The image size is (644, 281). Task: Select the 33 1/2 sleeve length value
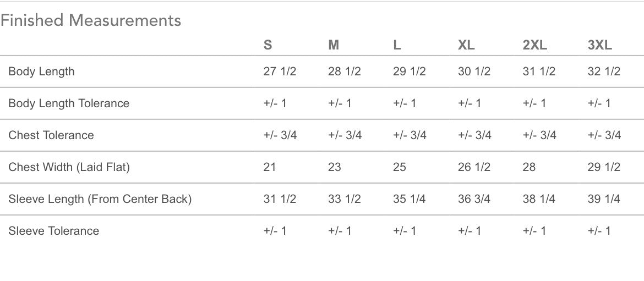(x=345, y=199)
